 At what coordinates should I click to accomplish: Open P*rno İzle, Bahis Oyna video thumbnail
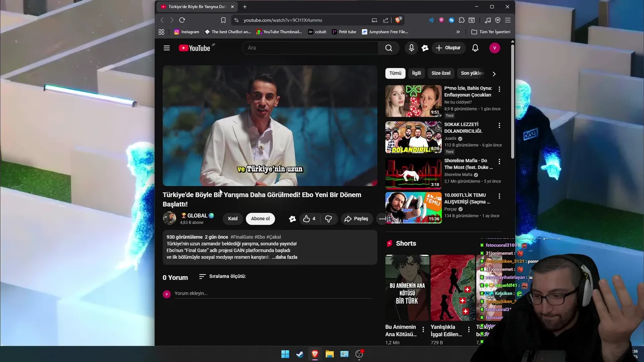[x=413, y=101]
